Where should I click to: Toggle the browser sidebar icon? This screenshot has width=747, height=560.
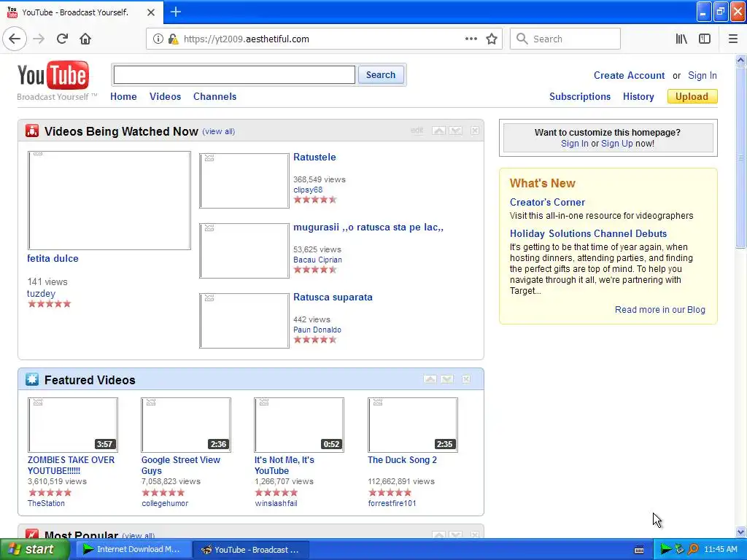click(705, 39)
